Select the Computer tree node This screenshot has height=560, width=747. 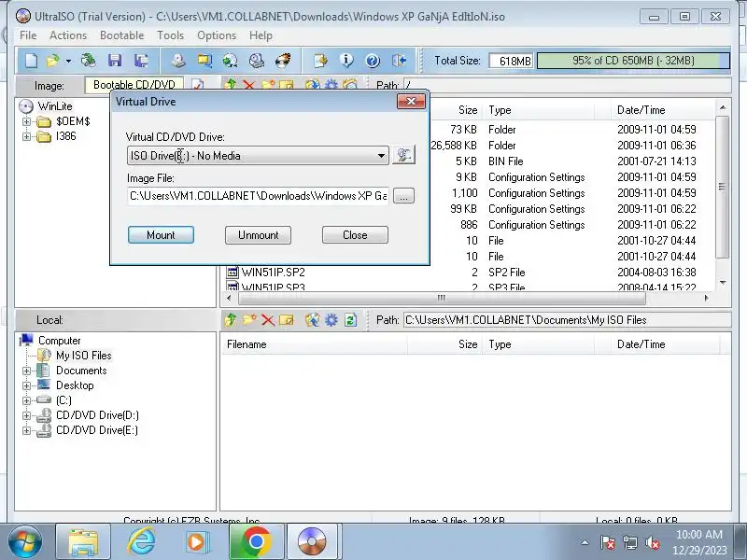coord(60,341)
